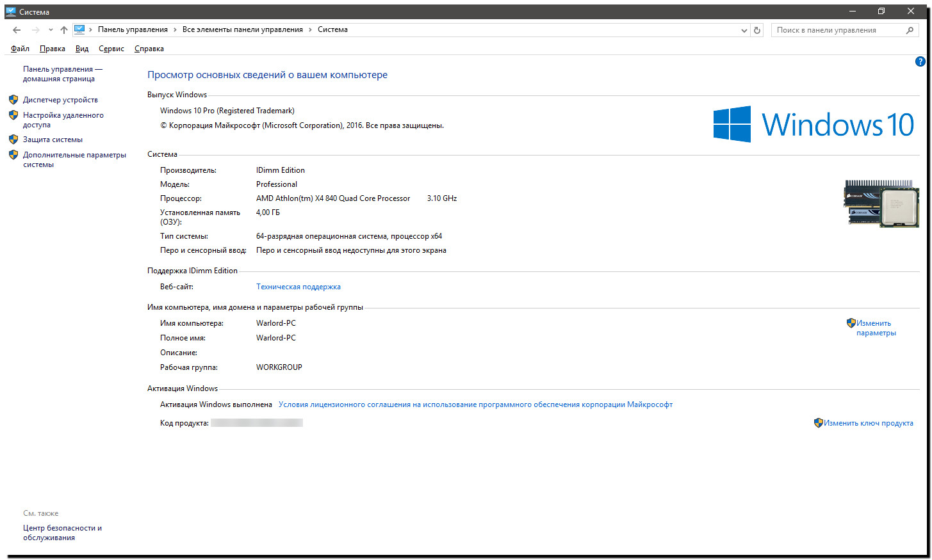Image resolution: width=932 pixels, height=560 pixels.
Task: Select the 3.10 GHz processor speed text
Action: pyautogui.click(x=442, y=198)
